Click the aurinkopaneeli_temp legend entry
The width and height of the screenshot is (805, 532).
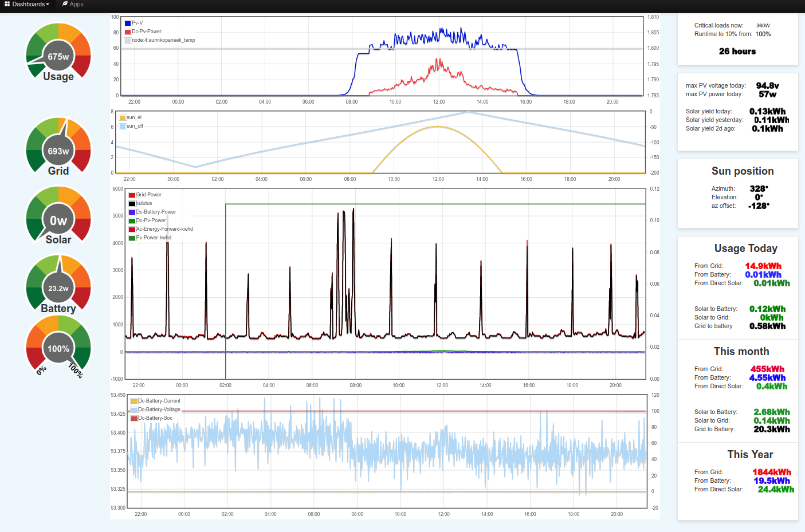pyautogui.click(x=163, y=40)
